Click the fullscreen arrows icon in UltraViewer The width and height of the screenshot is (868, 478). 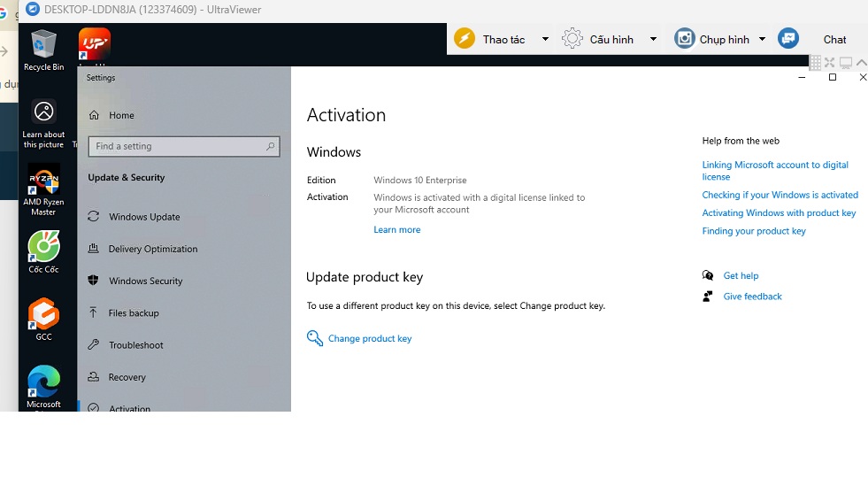(x=829, y=63)
